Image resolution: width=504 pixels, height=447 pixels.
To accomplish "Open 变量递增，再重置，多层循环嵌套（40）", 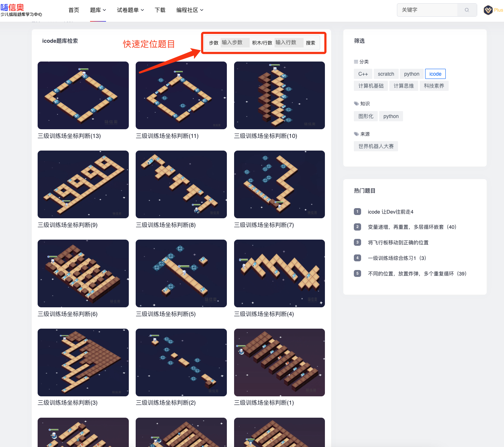I will tap(412, 227).
